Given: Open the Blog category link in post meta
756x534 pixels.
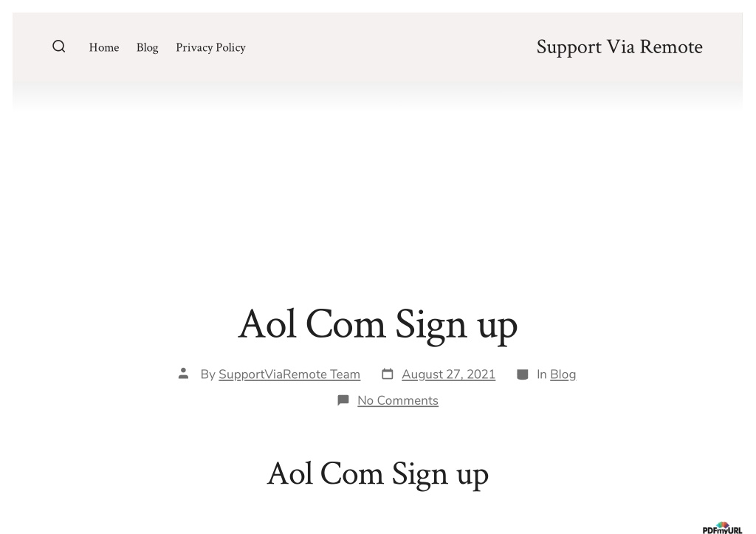Looking at the screenshot, I should [563, 374].
